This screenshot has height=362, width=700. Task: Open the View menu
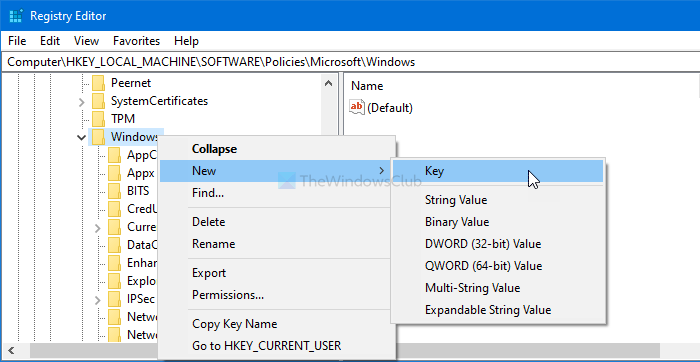(x=86, y=41)
